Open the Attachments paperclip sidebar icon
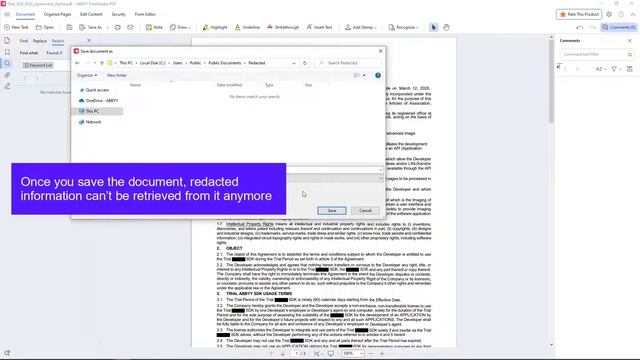Viewport: 640px width, 360px height. [7, 75]
